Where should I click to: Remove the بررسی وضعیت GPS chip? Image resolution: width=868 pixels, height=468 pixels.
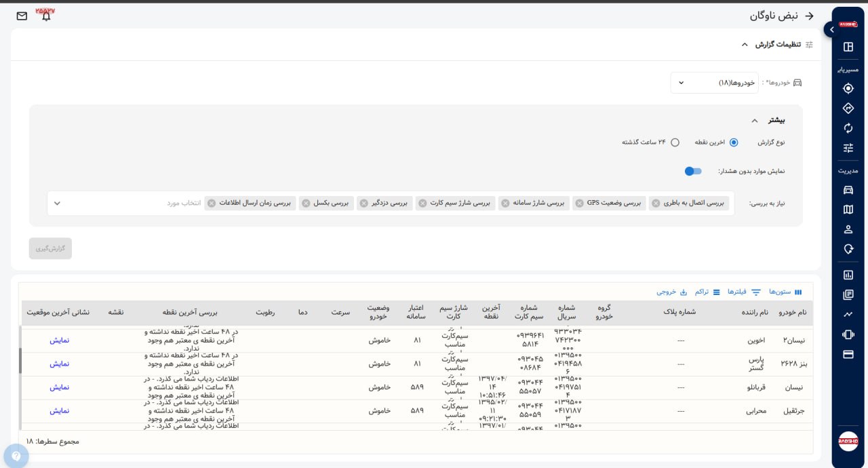click(579, 203)
